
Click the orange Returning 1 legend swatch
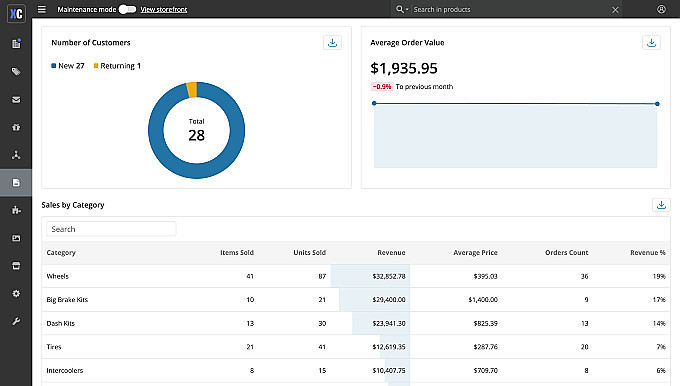96,66
